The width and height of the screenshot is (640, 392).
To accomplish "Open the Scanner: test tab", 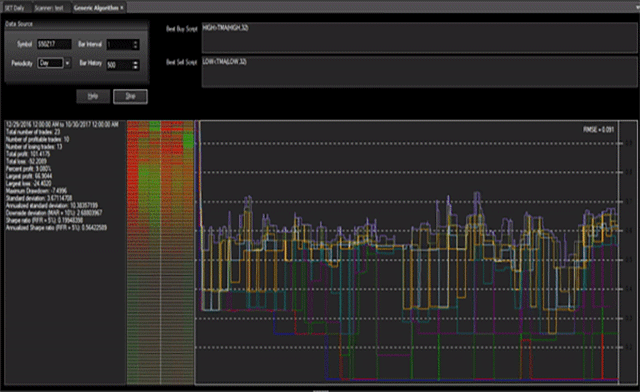I will click(x=49, y=8).
